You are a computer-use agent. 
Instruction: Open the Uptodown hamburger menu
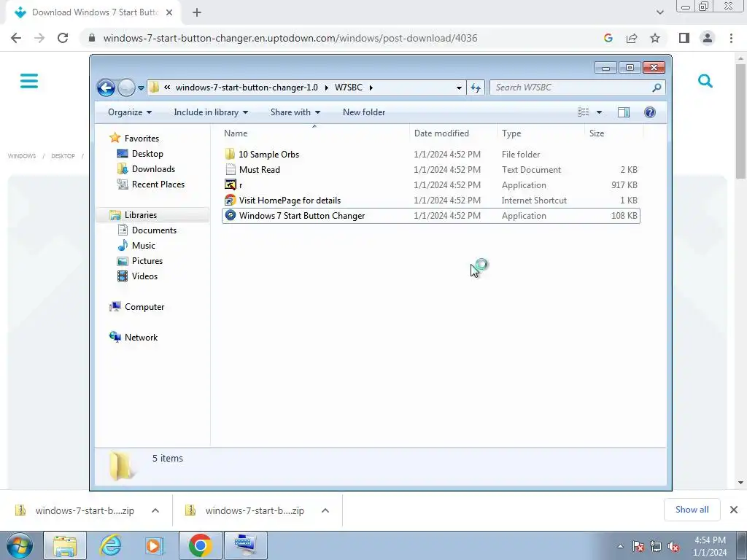29,81
